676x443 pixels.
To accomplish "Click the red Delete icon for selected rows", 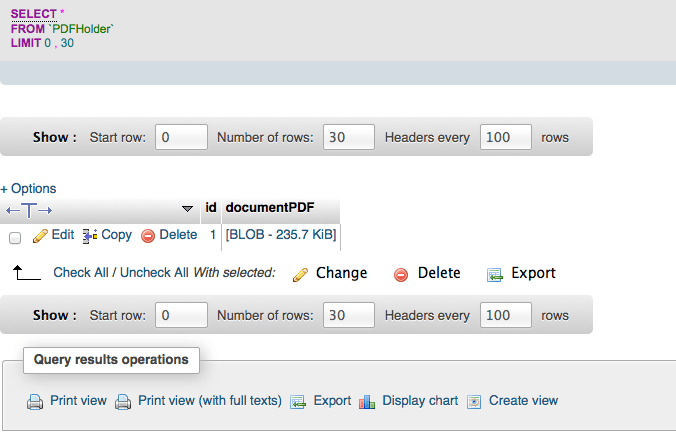I will pyautogui.click(x=401, y=274).
